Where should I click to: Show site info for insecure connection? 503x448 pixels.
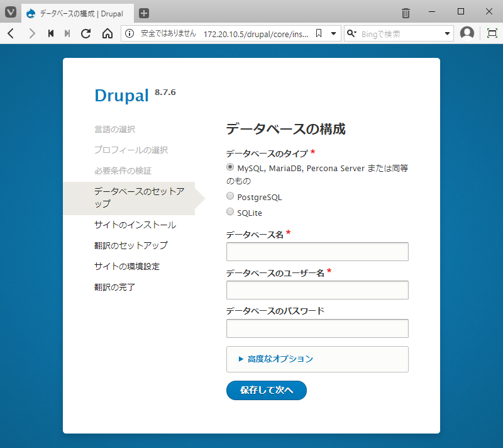pyautogui.click(x=130, y=33)
